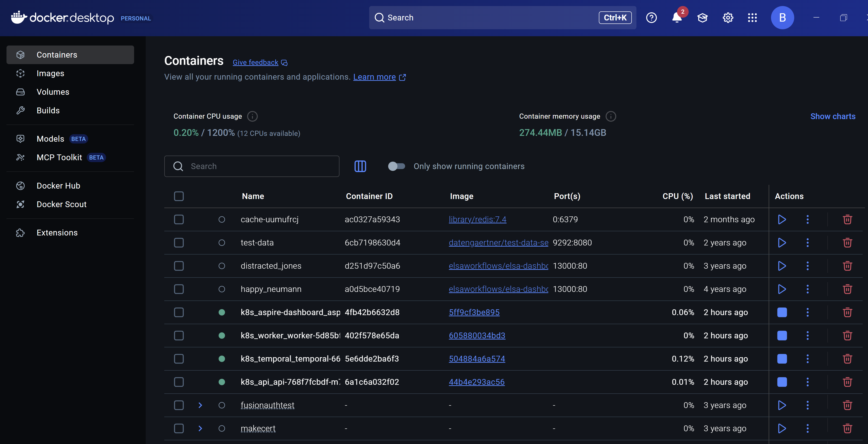Open the actions menu for k8s_temporal_temporal
The image size is (868, 444).
pyautogui.click(x=807, y=359)
